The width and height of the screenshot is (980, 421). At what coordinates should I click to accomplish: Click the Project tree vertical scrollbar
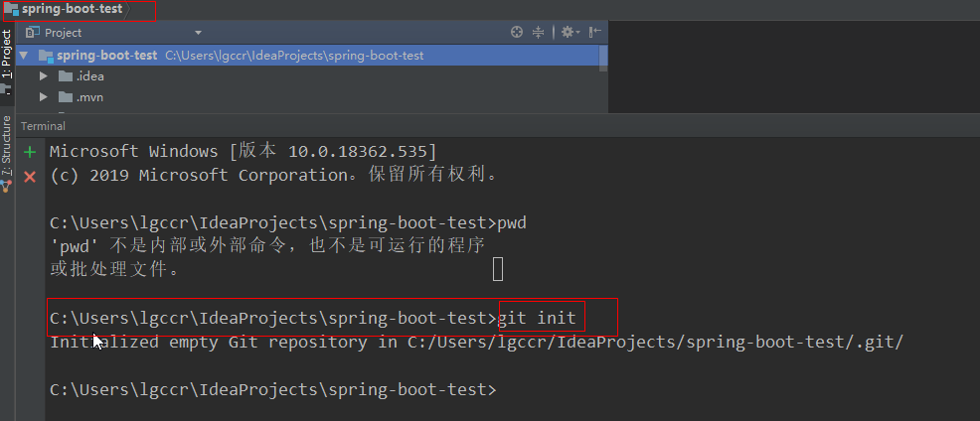[x=603, y=58]
